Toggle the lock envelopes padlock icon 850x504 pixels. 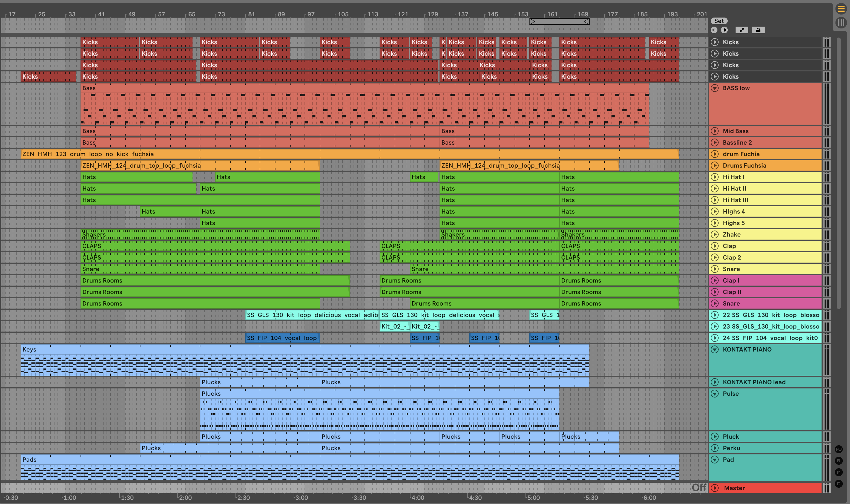coord(758,30)
